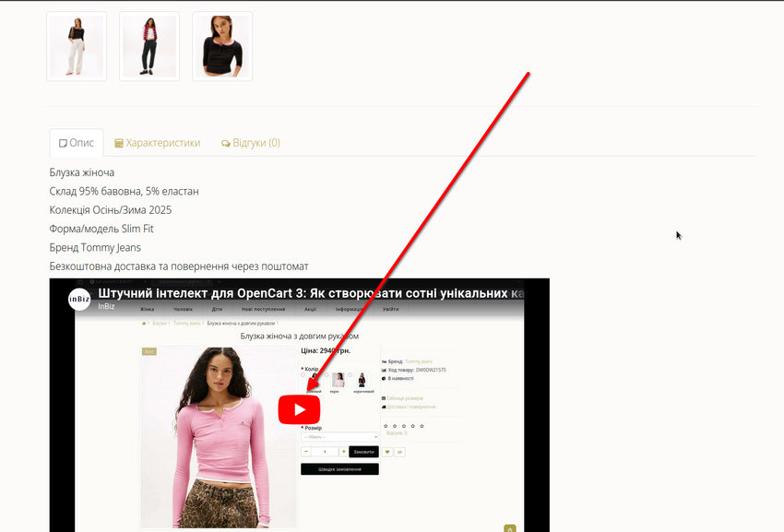
Task: Open the video title link about OpenCart 3
Action: pyautogui.click(x=311, y=293)
